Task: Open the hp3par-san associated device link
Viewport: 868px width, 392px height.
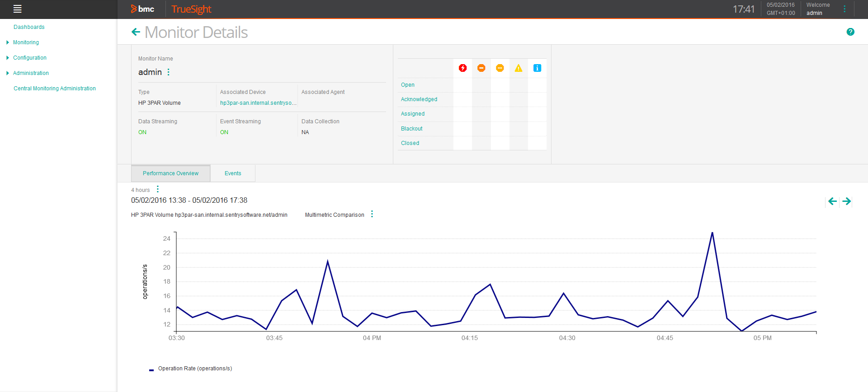Action: (x=258, y=103)
